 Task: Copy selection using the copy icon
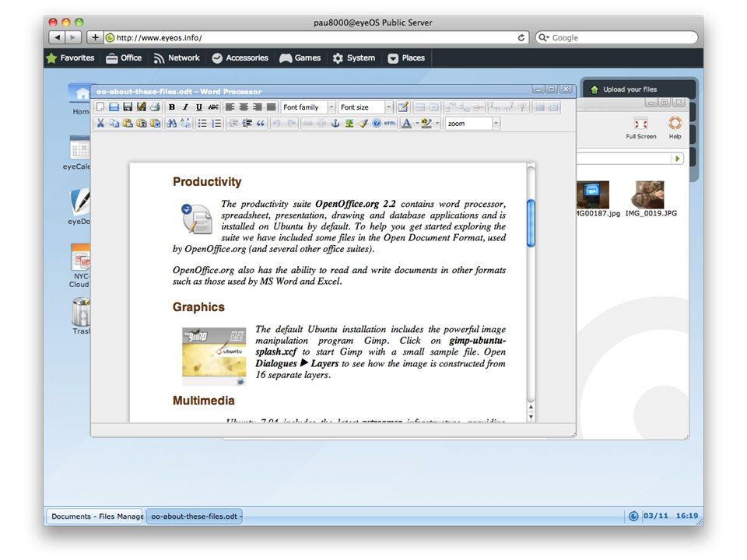pos(114,124)
